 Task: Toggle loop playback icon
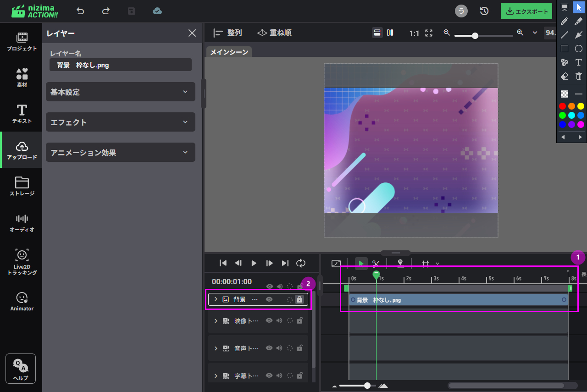click(301, 263)
